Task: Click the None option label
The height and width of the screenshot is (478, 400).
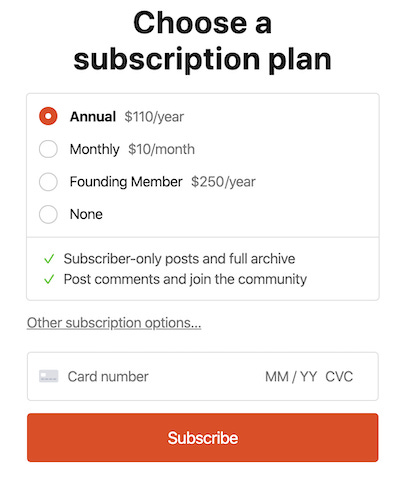Action: click(x=86, y=214)
